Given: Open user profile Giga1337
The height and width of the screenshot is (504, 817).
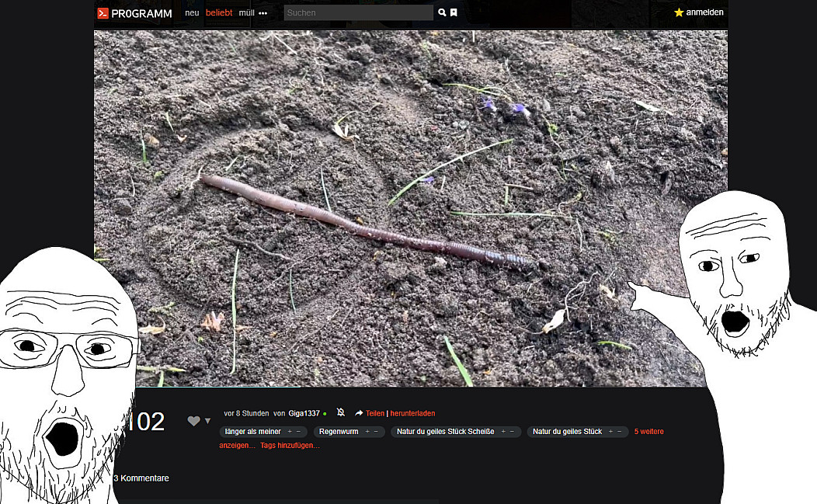Looking at the screenshot, I should point(304,413).
